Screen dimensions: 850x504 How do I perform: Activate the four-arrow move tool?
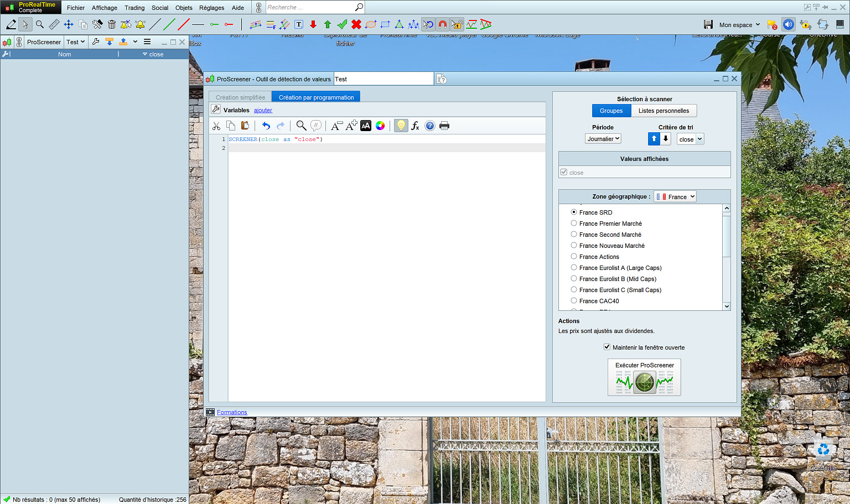pyautogui.click(x=69, y=24)
